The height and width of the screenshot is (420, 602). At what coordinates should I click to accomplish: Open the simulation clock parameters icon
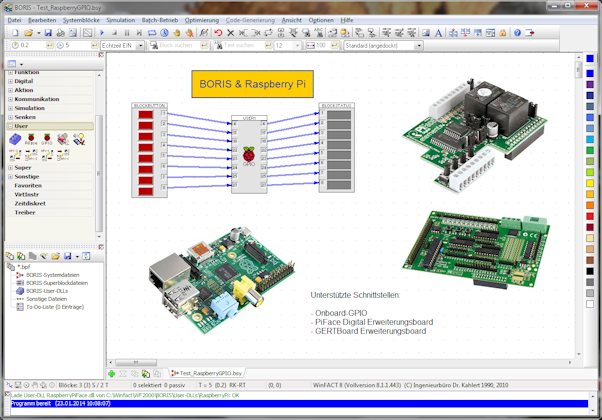tap(164, 33)
